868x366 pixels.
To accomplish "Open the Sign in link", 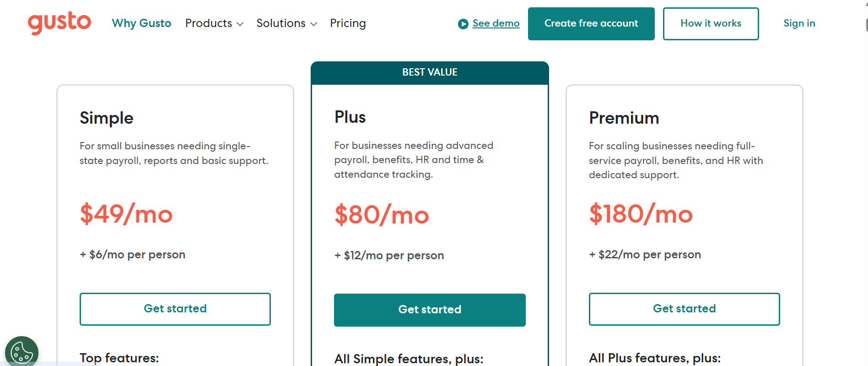I will click(x=799, y=23).
